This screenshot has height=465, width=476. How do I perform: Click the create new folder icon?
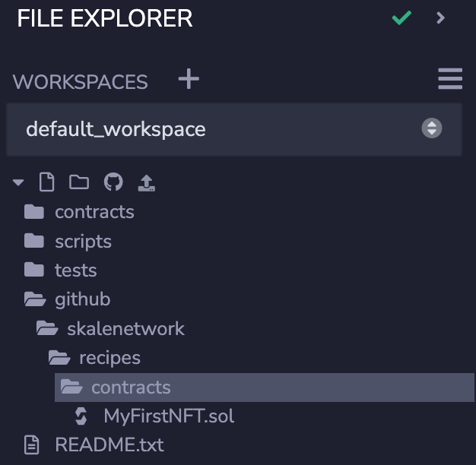79,182
